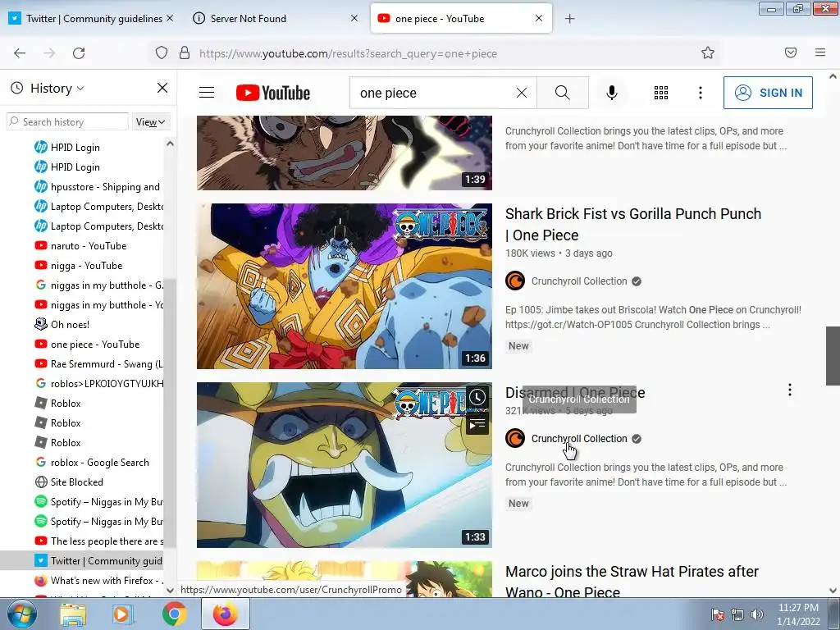
Task: Open Windows Explorer from taskbar
Action: [73, 614]
